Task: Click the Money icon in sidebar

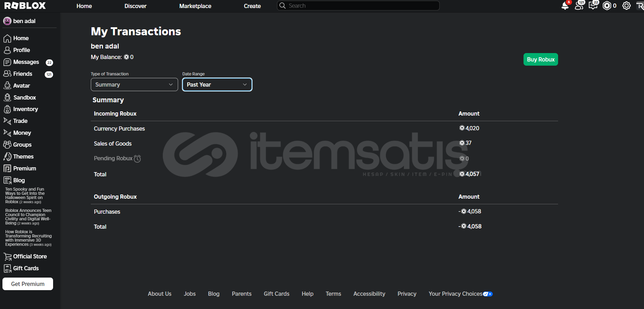Action: coord(7,133)
